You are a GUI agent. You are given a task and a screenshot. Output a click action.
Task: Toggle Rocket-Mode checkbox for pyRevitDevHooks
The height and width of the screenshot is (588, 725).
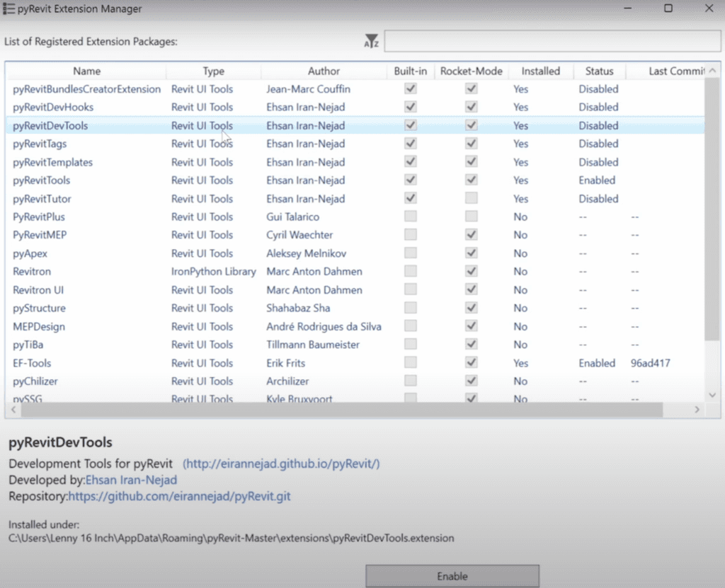coord(471,107)
